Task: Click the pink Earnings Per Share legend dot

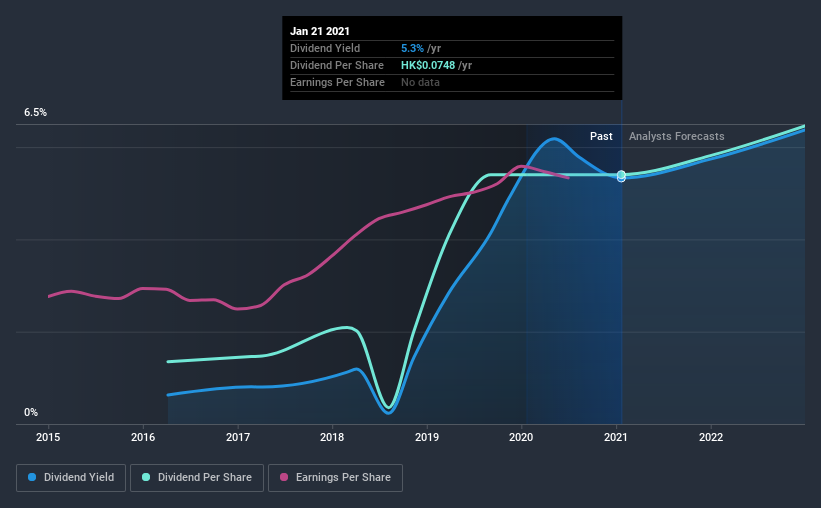Action: pyautogui.click(x=284, y=477)
